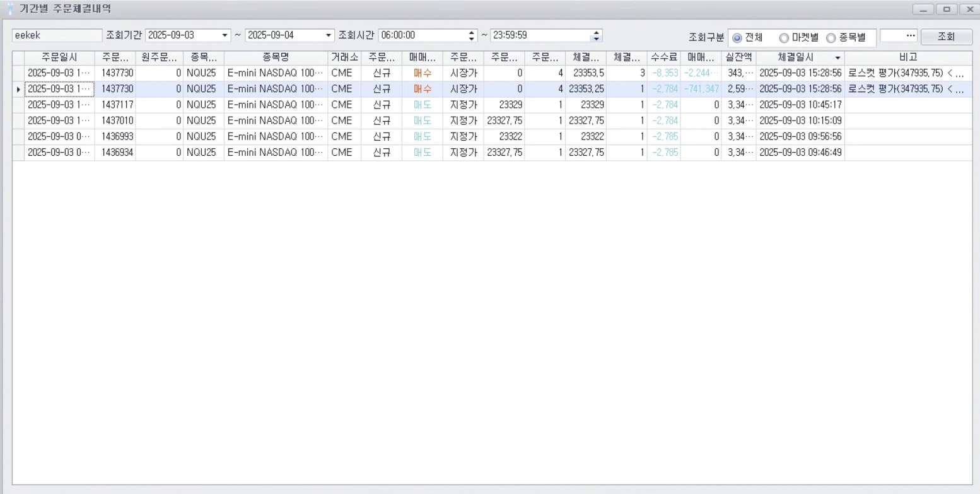The width and height of the screenshot is (980, 494).
Task: Click 지정가 in the order 1437010 row
Action: click(464, 121)
